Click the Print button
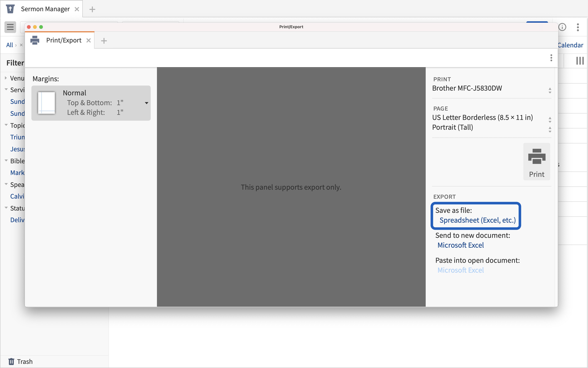Viewport: 588px width, 368px height. [x=537, y=162]
